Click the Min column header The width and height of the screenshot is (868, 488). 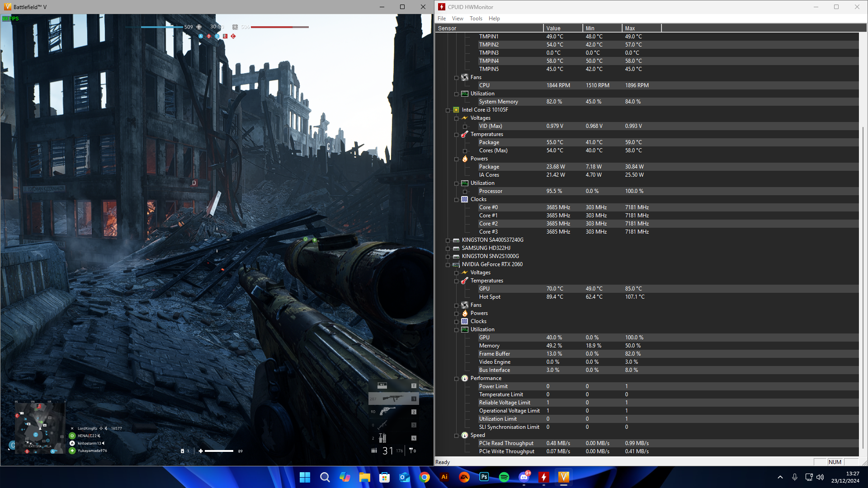(x=602, y=28)
